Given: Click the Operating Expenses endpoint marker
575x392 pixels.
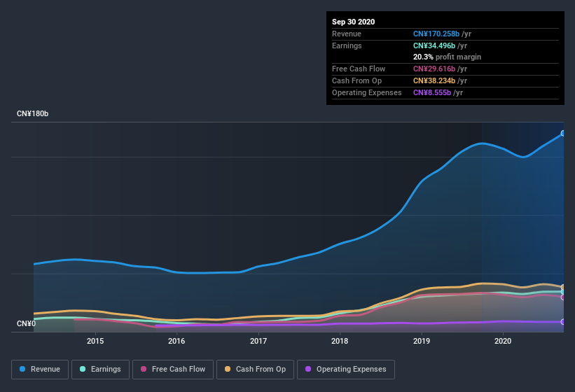Looking at the screenshot, I should click(x=563, y=322).
